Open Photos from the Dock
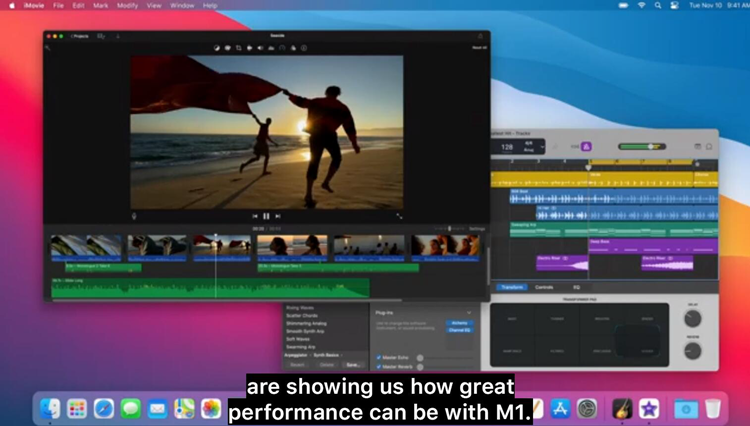The height and width of the screenshot is (426, 750). 211,409
